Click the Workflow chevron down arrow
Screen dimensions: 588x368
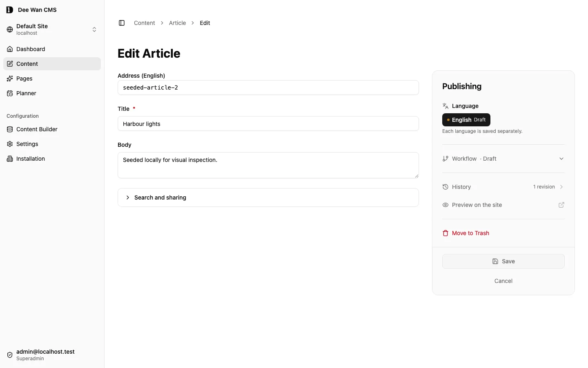[x=561, y=159]
